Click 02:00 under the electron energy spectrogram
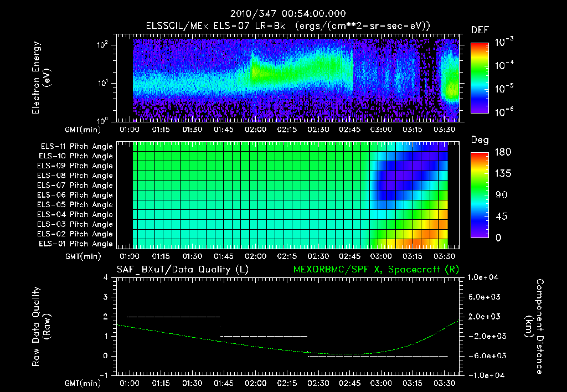 tap(255, 130)
